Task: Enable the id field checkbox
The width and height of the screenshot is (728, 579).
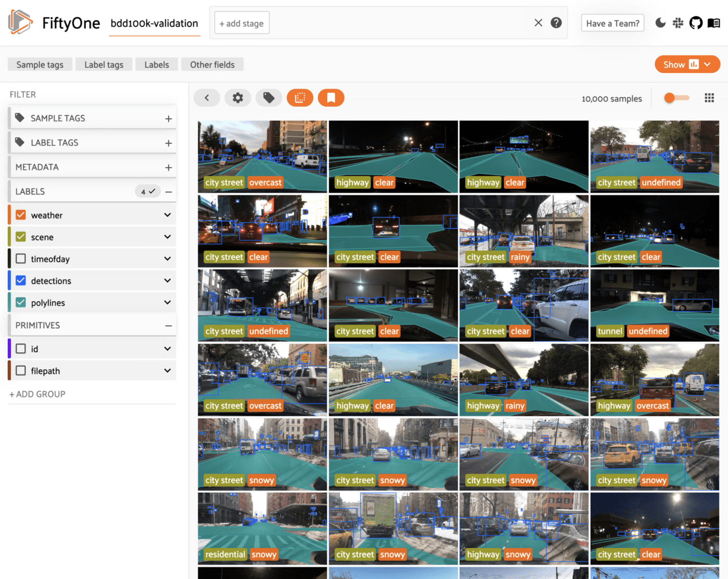Action: 21,349
